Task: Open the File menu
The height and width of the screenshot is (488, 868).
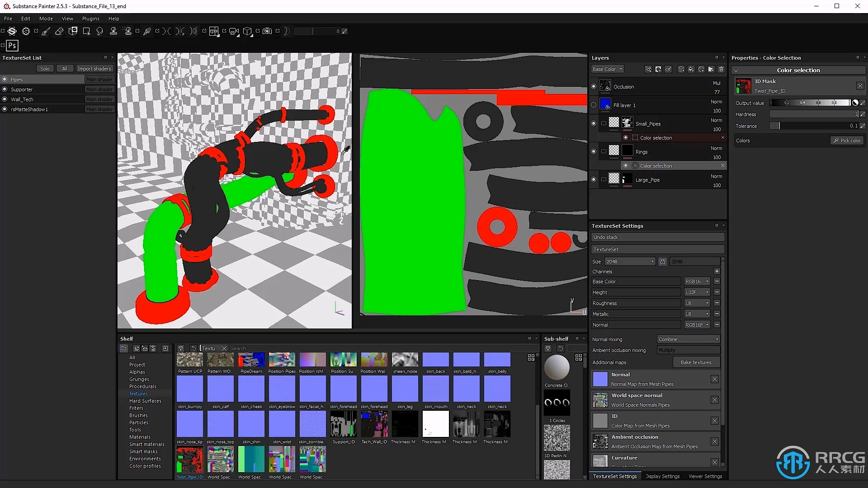Action: click(8, 18)
